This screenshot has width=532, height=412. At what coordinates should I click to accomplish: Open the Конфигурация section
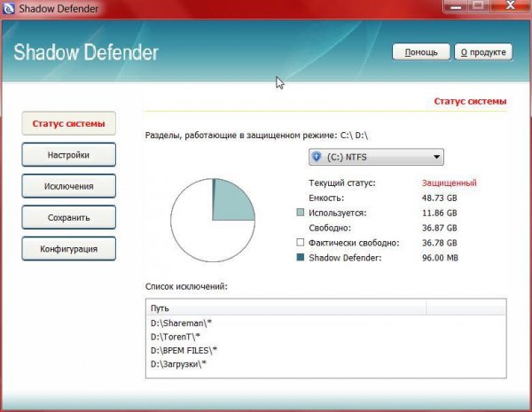pos(68,249)
